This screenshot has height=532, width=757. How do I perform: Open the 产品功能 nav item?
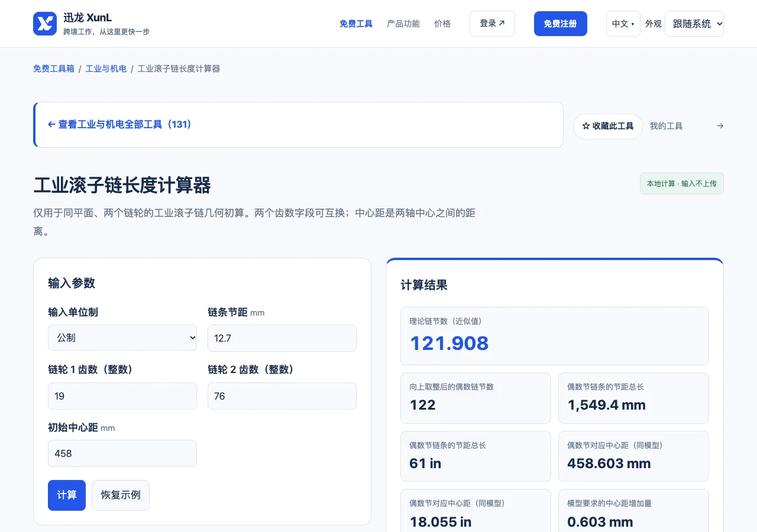[403, 24]
